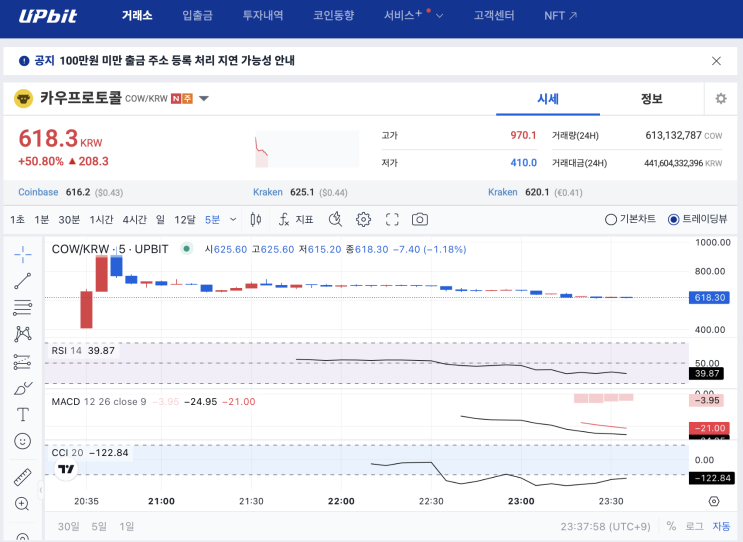Click the chart analysis clock icon

335,219
